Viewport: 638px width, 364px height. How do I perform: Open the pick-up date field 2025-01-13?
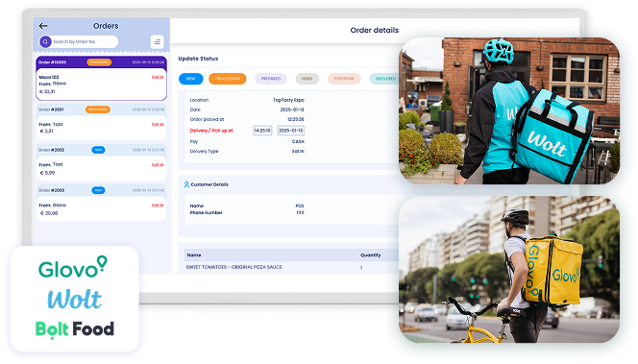pyautogui.click(x=291, y=131)
